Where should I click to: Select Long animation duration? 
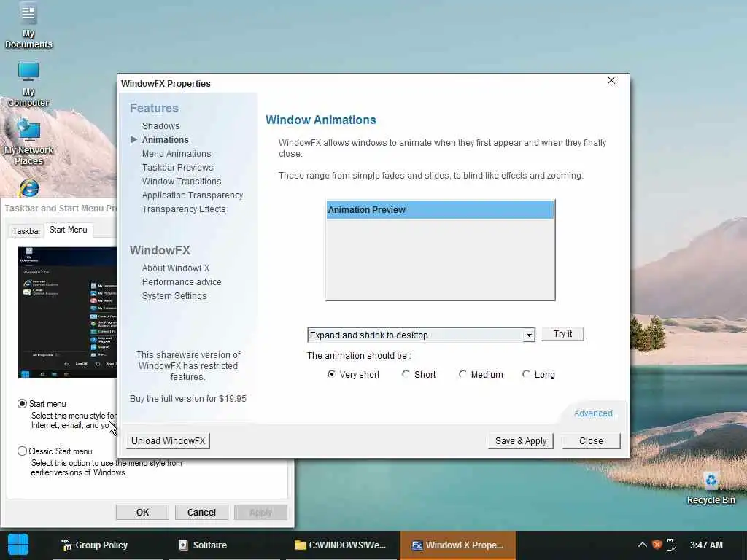point(538,374)
